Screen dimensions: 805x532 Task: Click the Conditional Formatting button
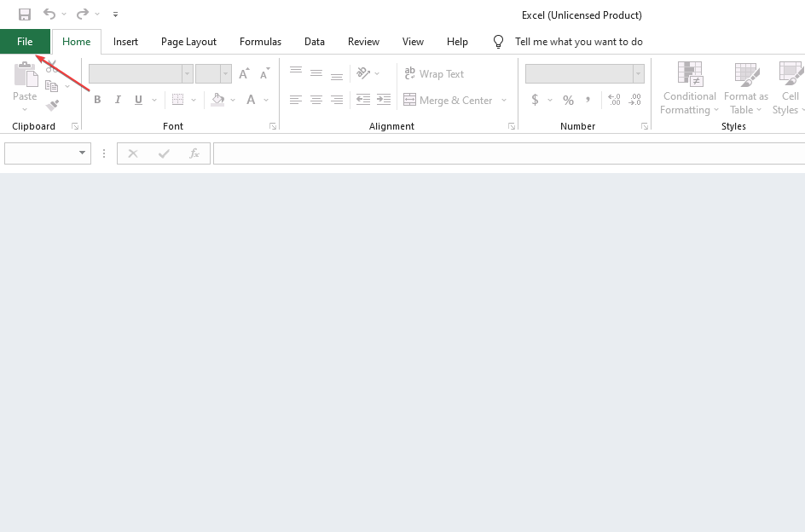pyautogui.click(x=689, y=88)
